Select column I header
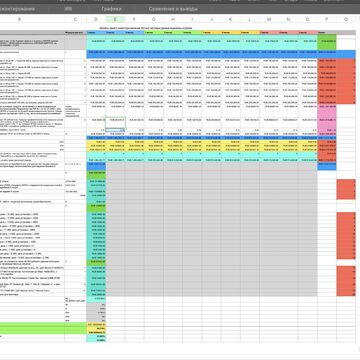Image resolution: width=360 pixels, height=360 pixels. pyautogui.click(x=192, y=19)
